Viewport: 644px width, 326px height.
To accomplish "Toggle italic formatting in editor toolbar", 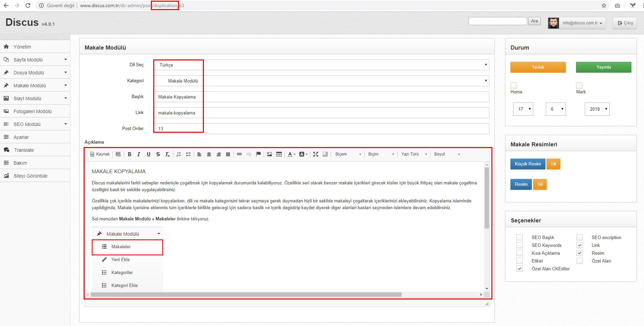I will pos(139,154).
